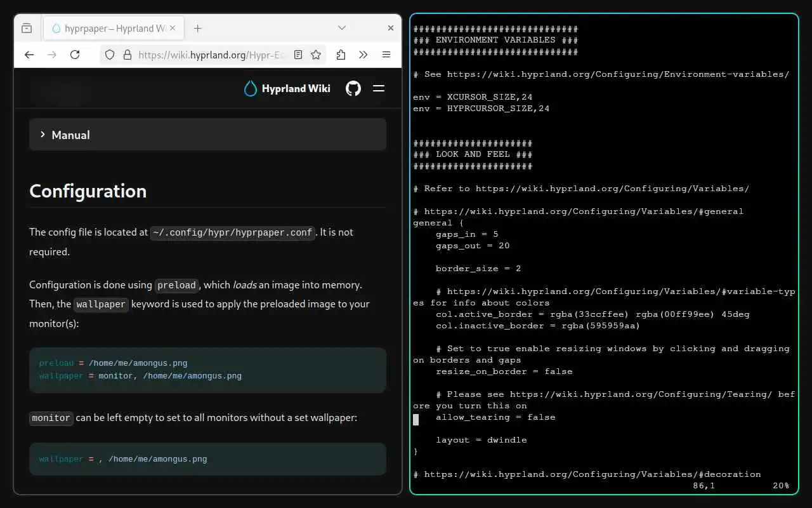Click the wiki.hyprland.org address bar

pos(213,55)
